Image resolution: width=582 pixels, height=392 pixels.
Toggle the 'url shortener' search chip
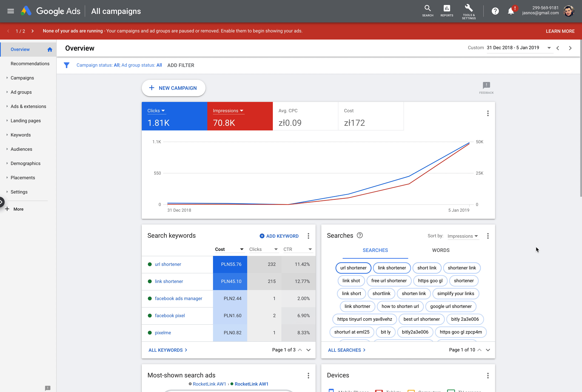coord(353,268)
